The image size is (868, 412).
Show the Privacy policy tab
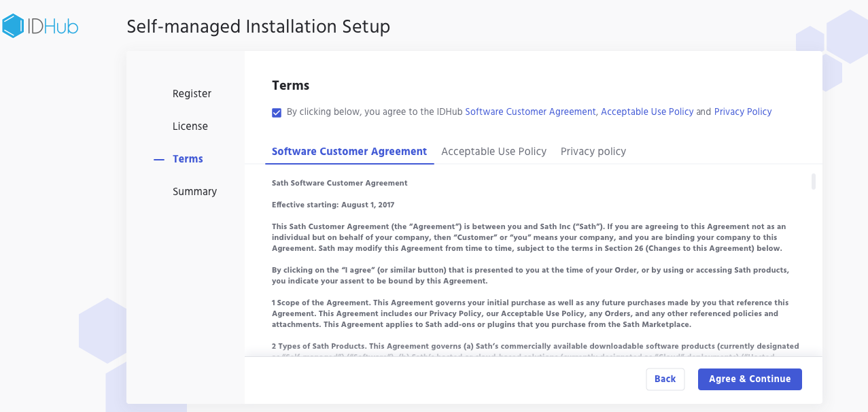coord(593,152)
